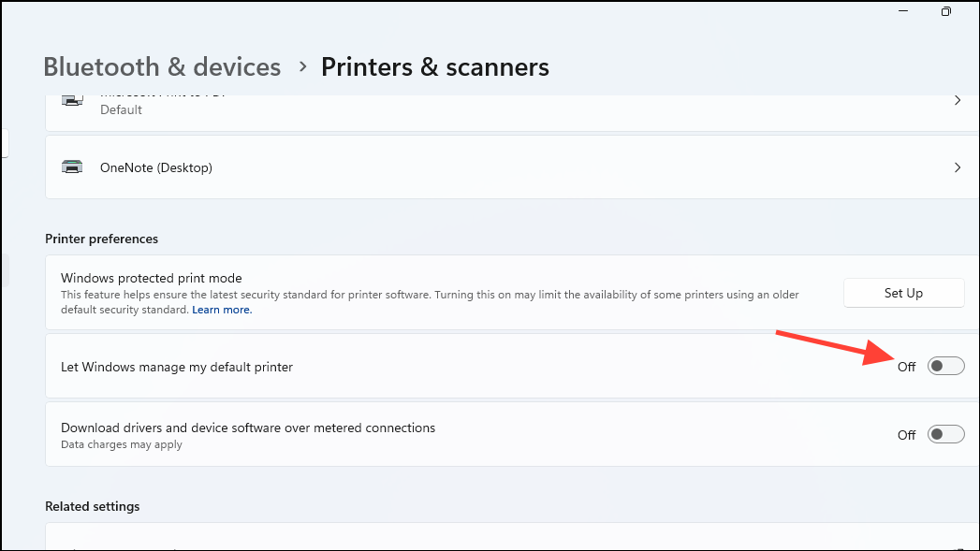Screen dimensions: 980x551
Task: Enable driver downloads over metered connections switch
Action: (945, 434)
